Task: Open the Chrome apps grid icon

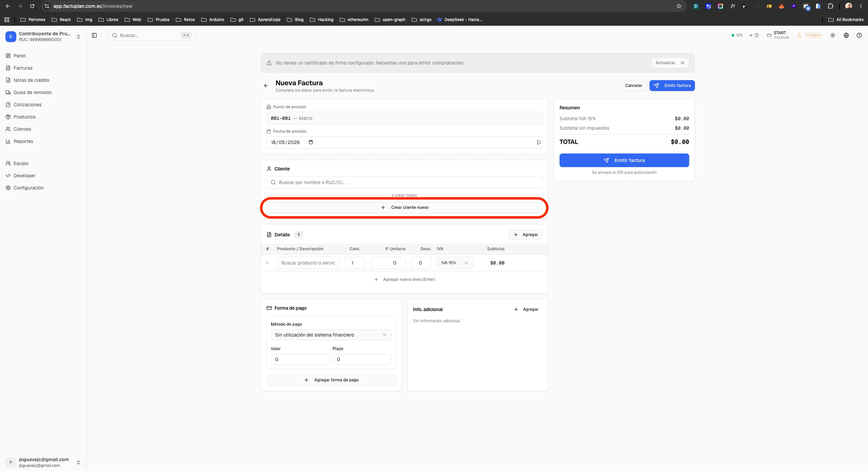Action: click(x=7, y=20)
